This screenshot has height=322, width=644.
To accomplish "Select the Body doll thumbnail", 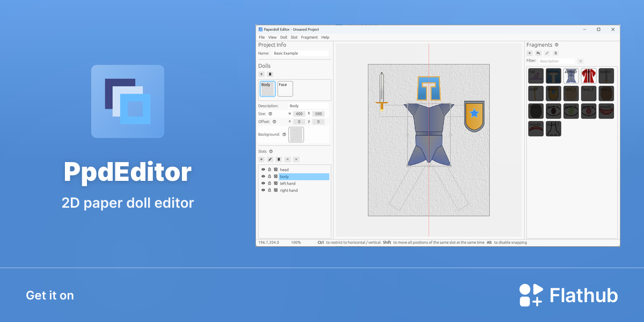I will click(x=268, y=89).
